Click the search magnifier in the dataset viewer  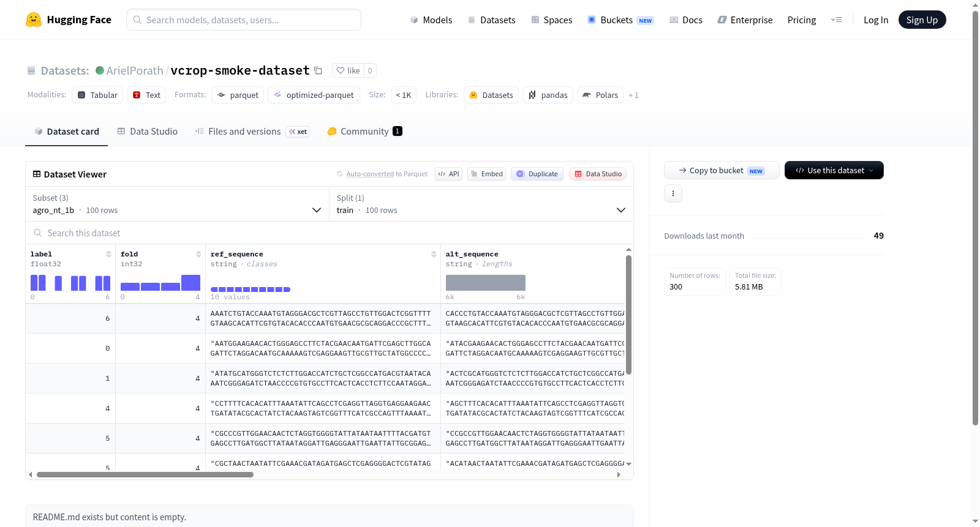pos(38,233)
